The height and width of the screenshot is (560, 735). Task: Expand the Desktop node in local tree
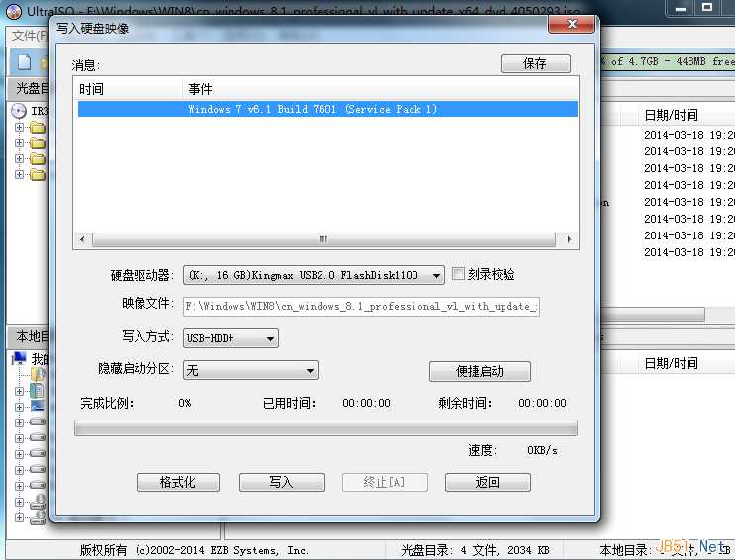tap(19, 407)
